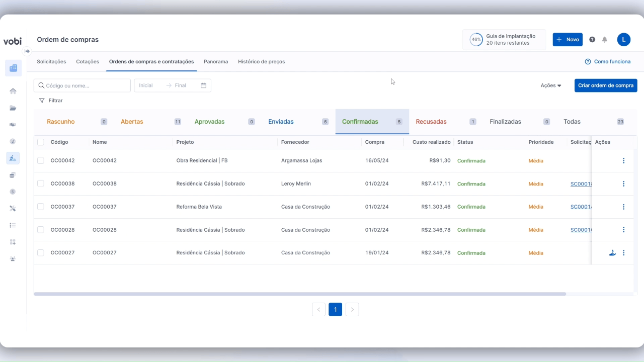Expand the sidebar with arrow toggle

27,51
